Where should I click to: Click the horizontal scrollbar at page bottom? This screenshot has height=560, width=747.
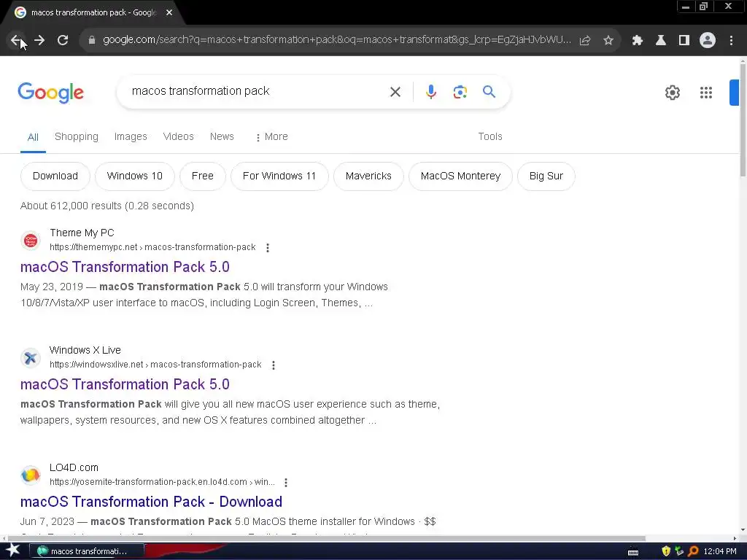326,539
